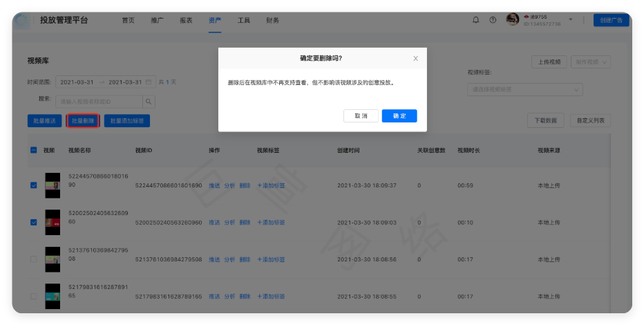The height and width of the screenshot is (325, 644).
Task: Click the 批量删除 button
Action: click(83, 121)
